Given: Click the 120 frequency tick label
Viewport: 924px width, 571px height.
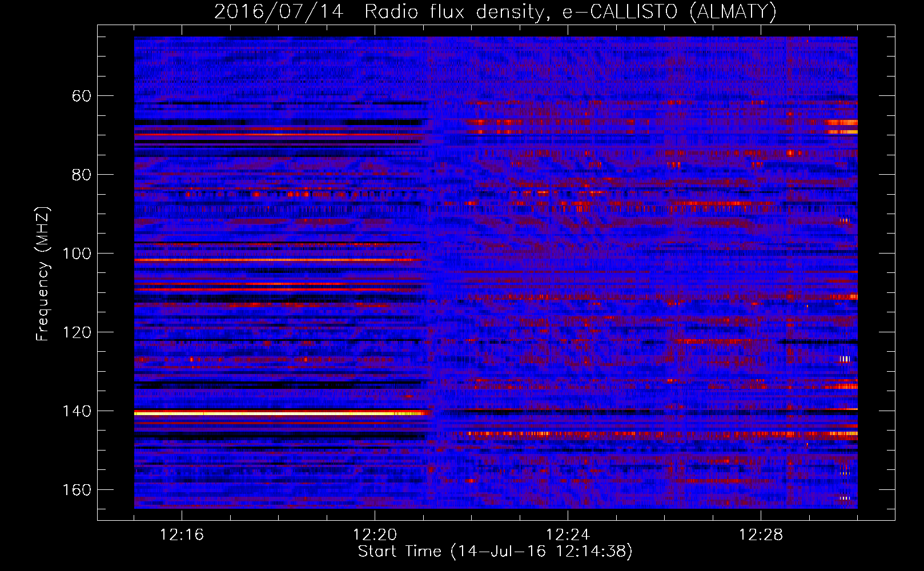Looking at the screenshot, I should pos(77,332).
